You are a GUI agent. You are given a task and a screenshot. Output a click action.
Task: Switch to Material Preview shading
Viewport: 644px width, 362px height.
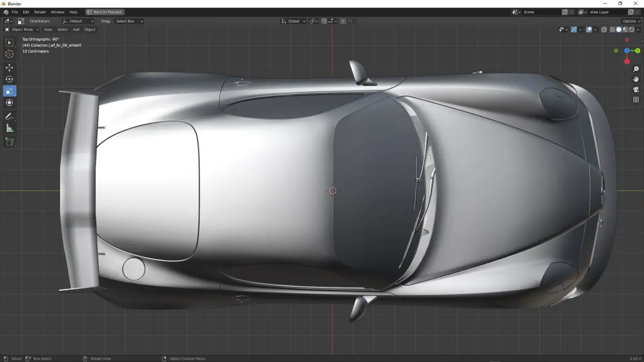[625, 29]
